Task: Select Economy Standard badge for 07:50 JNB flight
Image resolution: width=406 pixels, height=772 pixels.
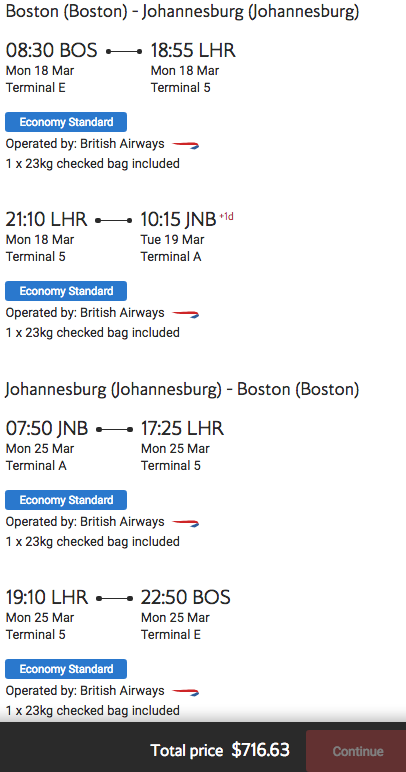Action: click(66, 500)
